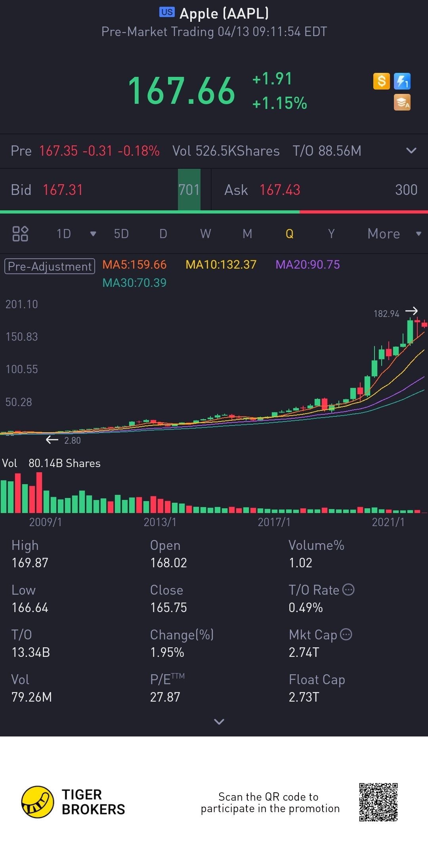Select the W weekly chart tab
This screenshot has width=428, height=868.
pyautogui.click(x=205, y=234)
